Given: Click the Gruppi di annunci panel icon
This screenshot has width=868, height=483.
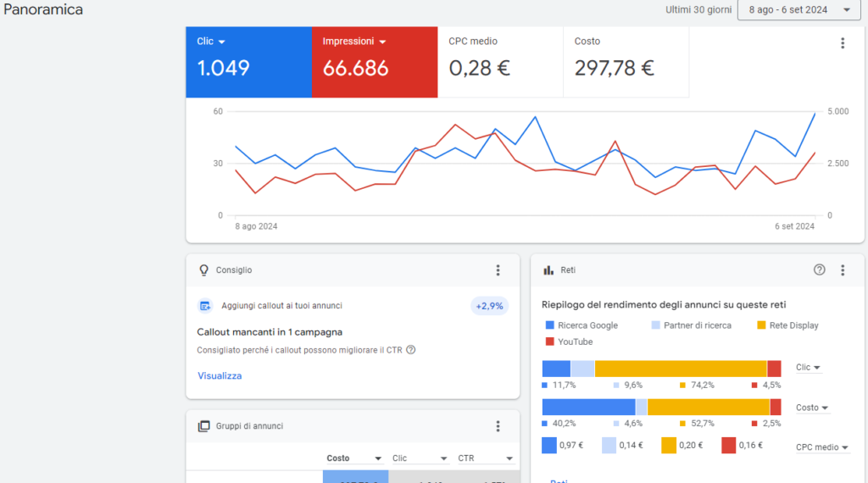Looking at the screenshot, I should (x=203, y=426).
